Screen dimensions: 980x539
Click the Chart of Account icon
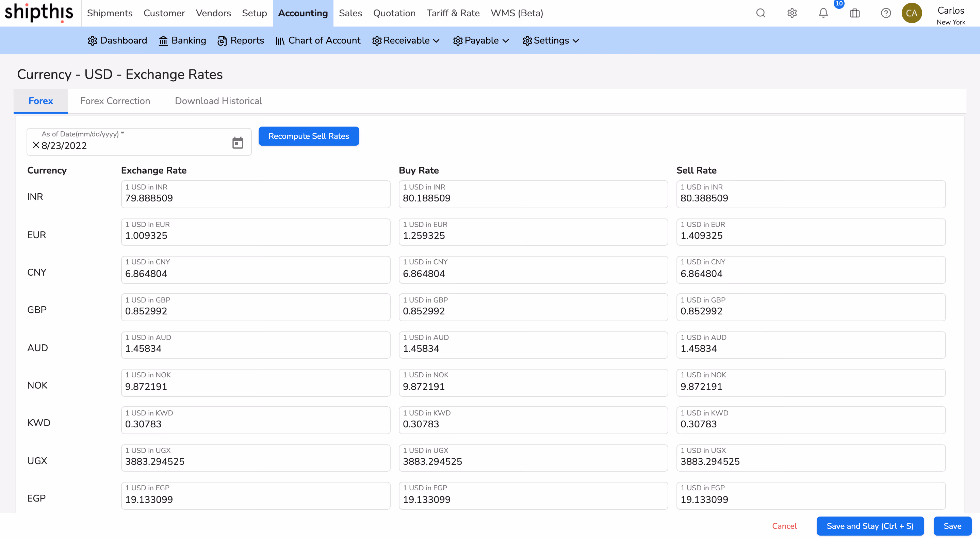[280, 41]
